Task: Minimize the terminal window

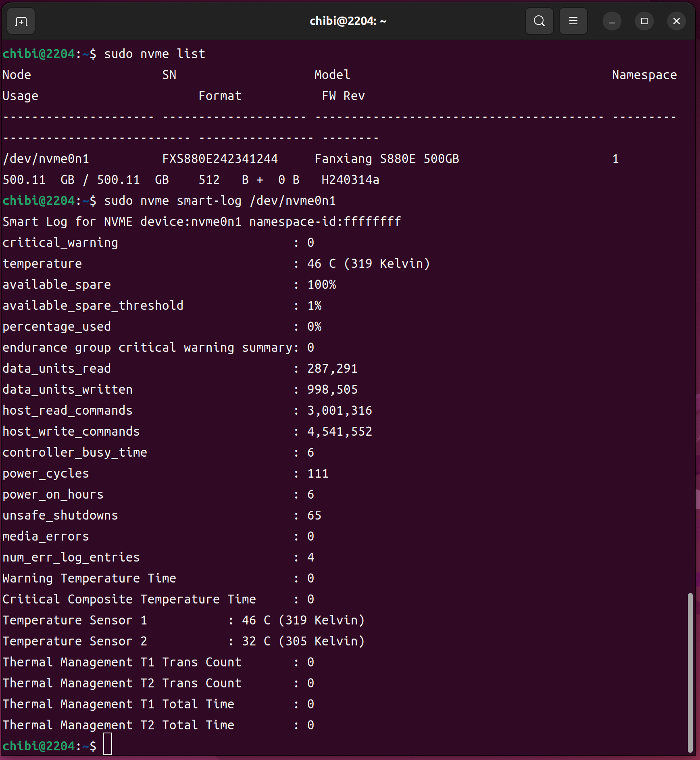Action: (612, 21)
